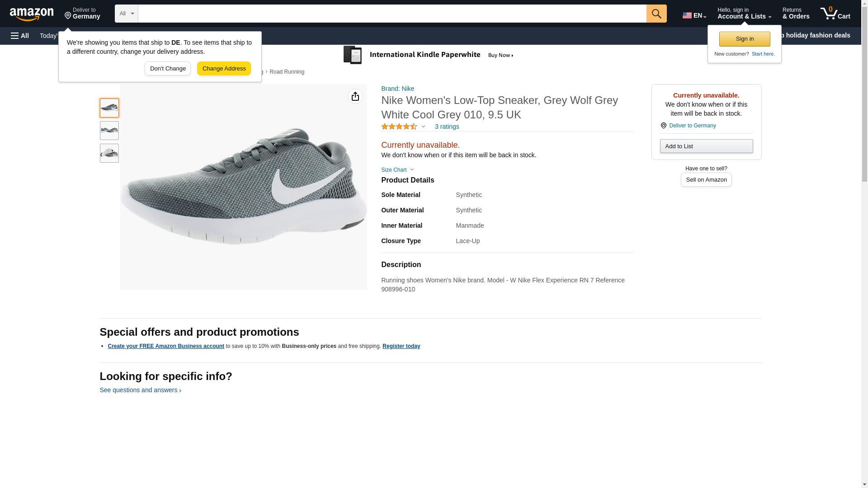Open the shopping cart
The image size is (868, 488).
(x=835, y=14)
